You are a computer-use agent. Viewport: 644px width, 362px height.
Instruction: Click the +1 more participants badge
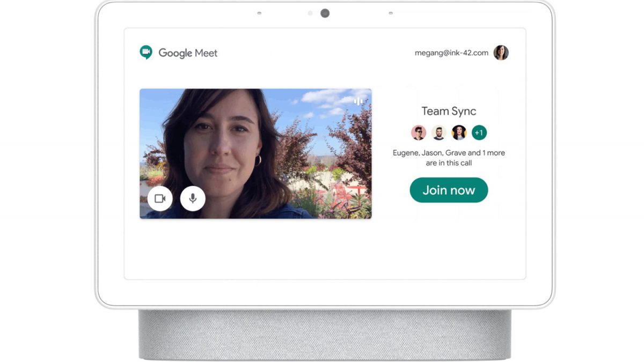[x=479, y=132]
